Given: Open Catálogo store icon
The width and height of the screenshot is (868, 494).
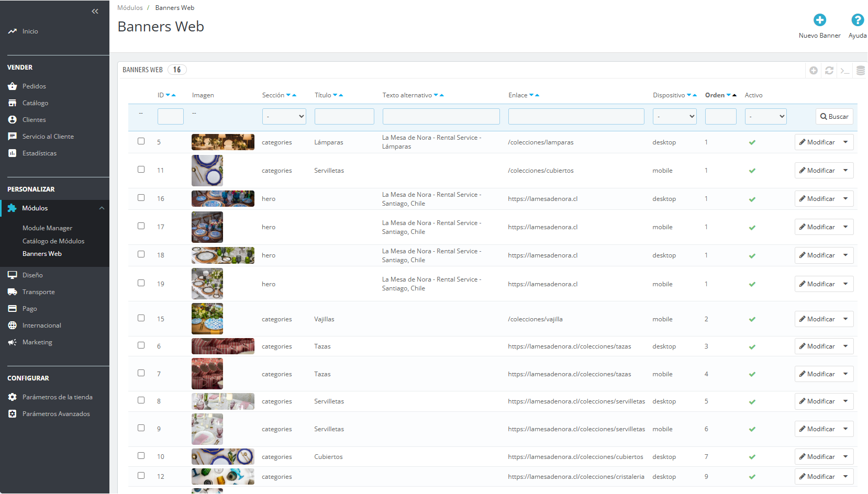Looking at the screenshot, I should [13, 103].
